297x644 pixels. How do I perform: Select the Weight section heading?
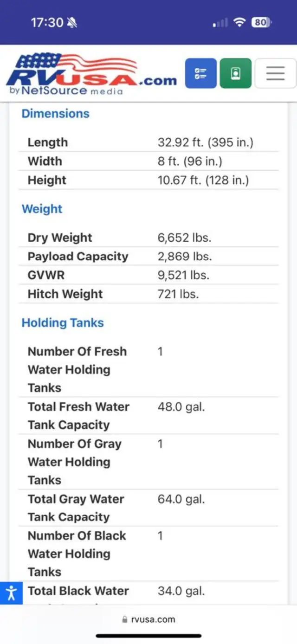42,209
